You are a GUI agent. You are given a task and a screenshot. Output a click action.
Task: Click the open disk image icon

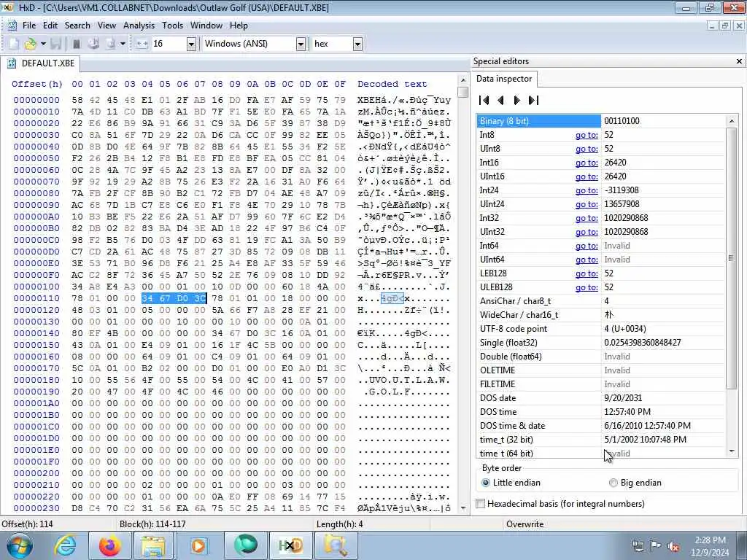(111, 44)
